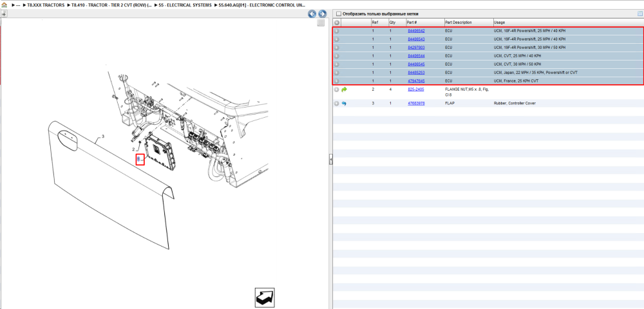This screenshot has width=644, height=309.
Task: Open part number link 84485253
Action: 416,73
